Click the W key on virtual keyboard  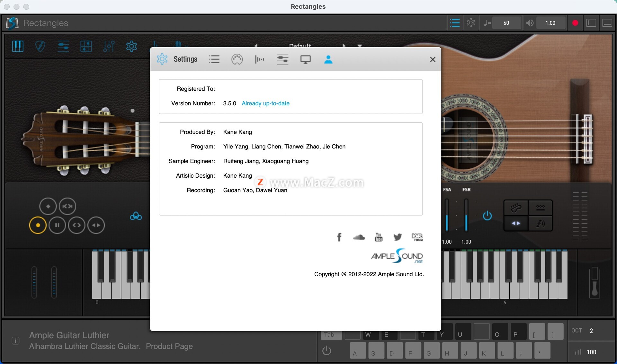click(371, 334)
